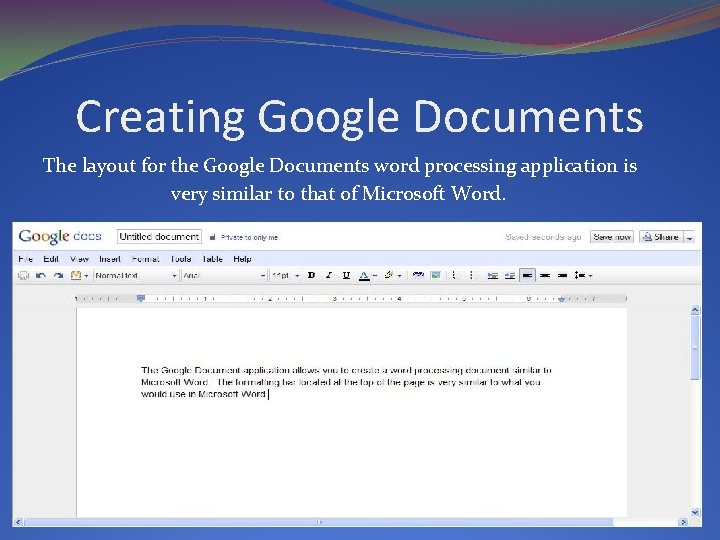The width and height of the screenshot is (720, 540).
Task: Click the Decrease indent icon
Action: point(493,276)
